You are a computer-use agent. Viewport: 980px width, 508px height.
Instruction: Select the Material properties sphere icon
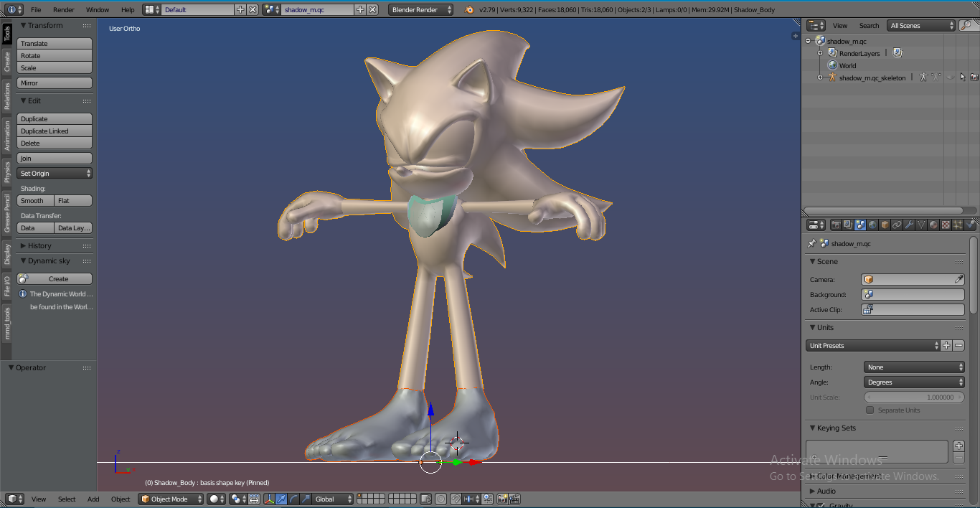933,225
